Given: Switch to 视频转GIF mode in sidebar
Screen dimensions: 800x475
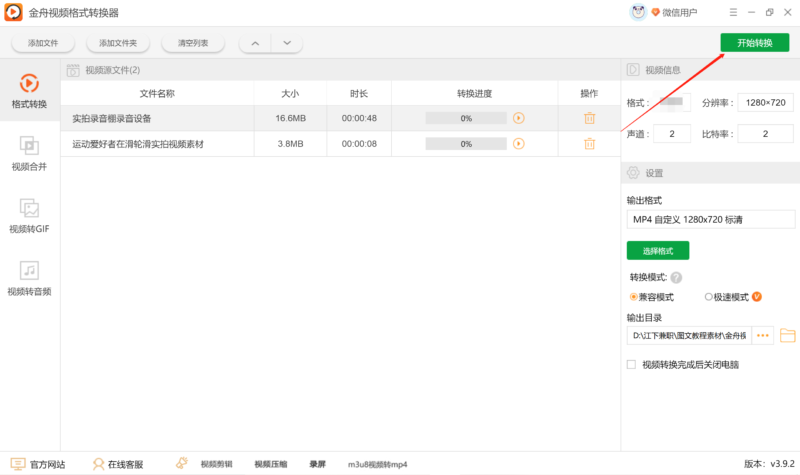Looking at the screenshot, I should pyautogui.click(x=29, y=215).
